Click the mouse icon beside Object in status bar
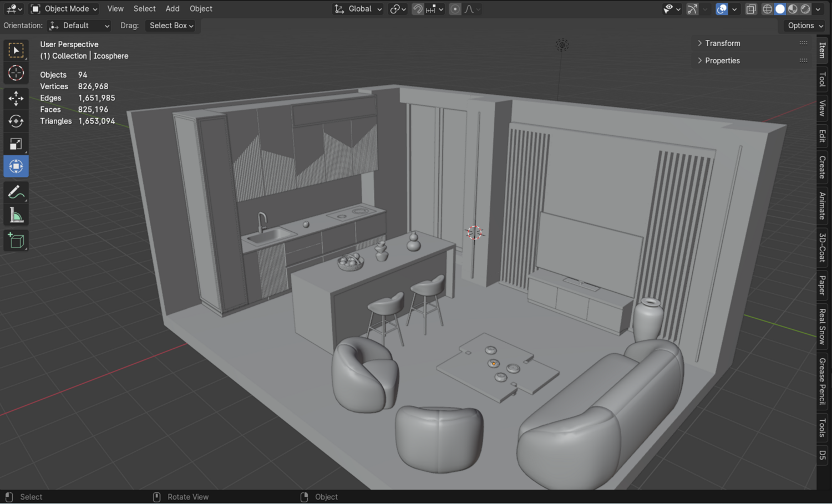 click(x=304, y=497)
